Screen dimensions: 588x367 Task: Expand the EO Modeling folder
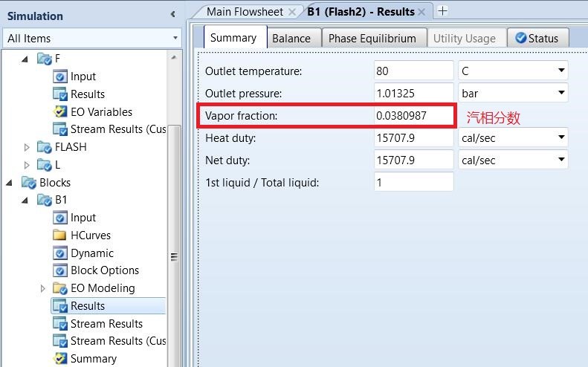43,288
